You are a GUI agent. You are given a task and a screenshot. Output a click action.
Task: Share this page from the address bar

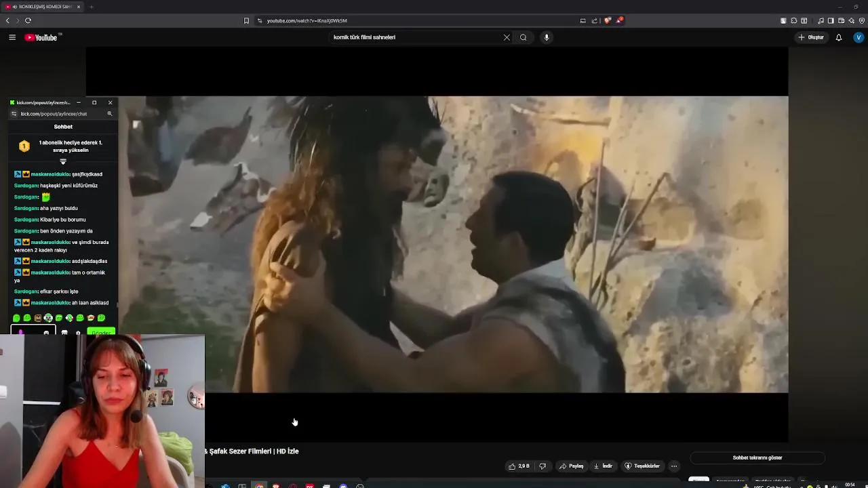coord(595,20)
